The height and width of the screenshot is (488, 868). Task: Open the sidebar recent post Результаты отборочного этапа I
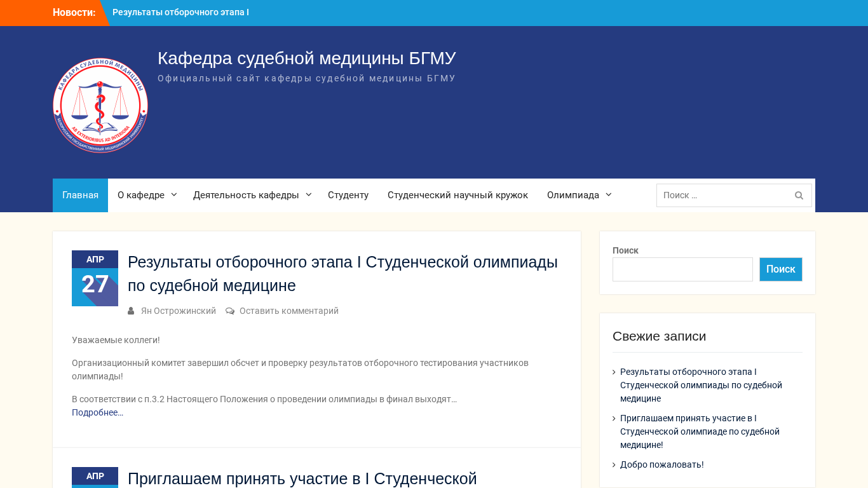click(701, 385)
